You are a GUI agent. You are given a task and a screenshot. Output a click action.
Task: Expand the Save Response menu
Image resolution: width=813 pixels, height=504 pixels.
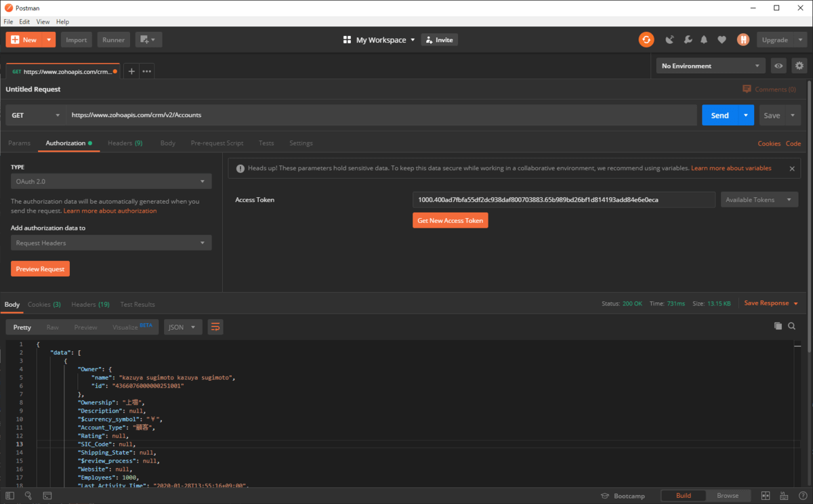[771, 303]
